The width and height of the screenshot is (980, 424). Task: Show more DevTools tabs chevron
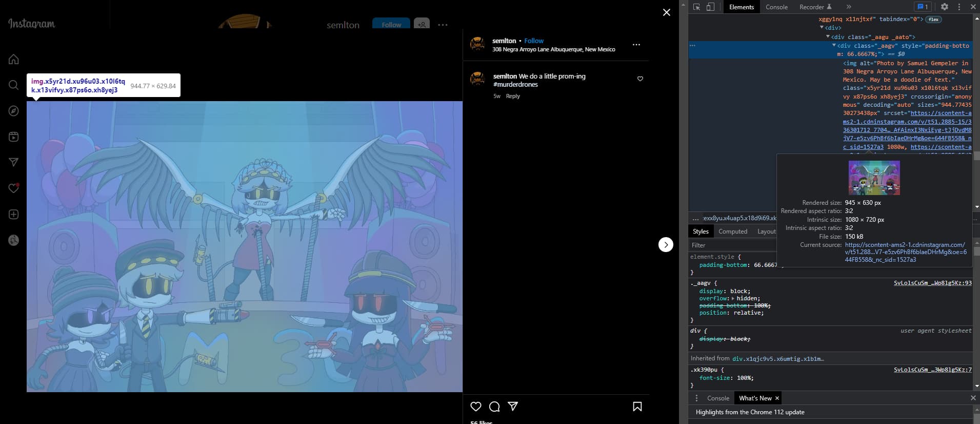tap(849, 7)
